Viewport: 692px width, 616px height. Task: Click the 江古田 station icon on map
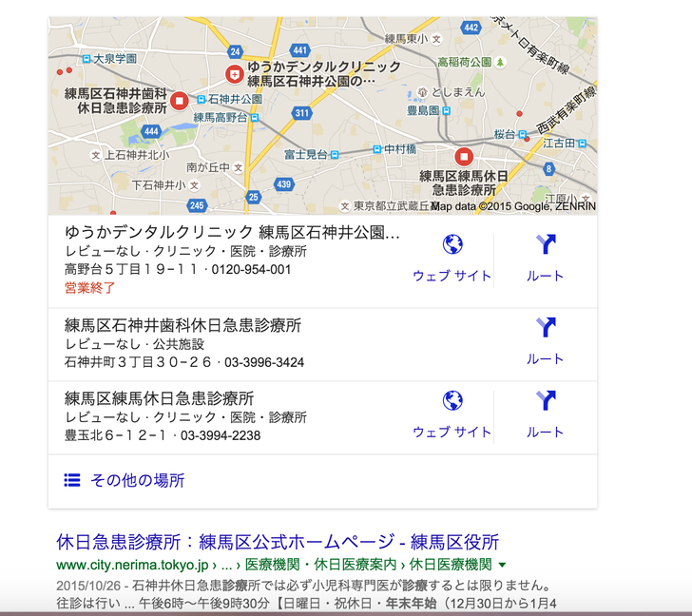pos(582,143)
